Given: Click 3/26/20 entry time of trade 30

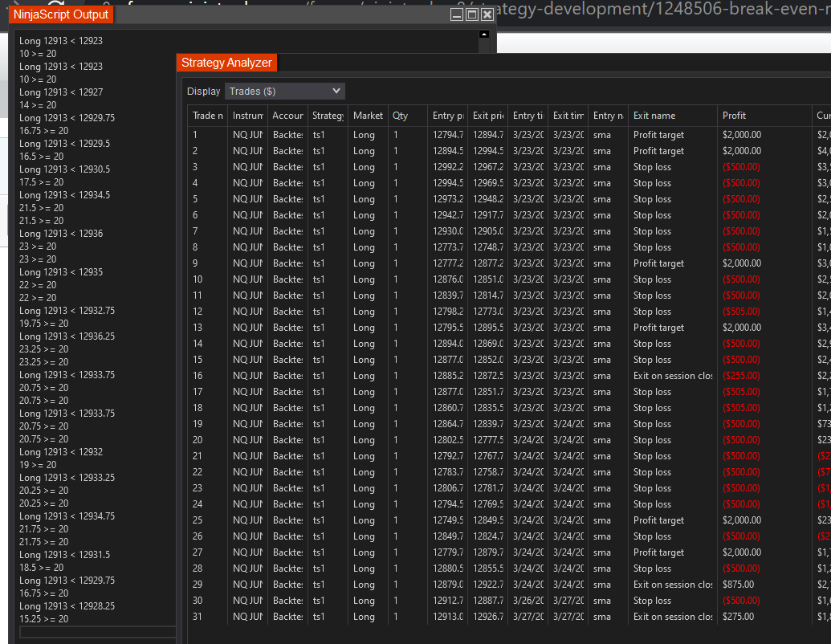Looking at the screenshot, I should coord(528,601).
